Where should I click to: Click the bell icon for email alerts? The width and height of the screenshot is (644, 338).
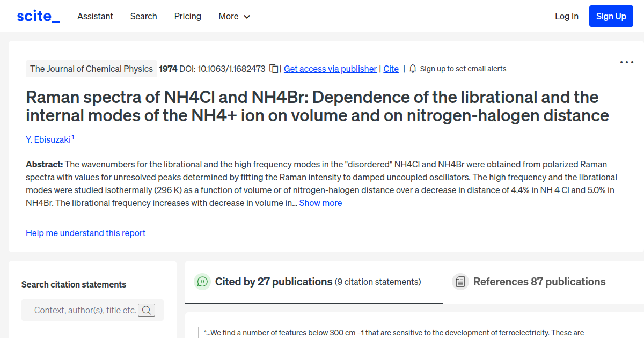(412, 69)
